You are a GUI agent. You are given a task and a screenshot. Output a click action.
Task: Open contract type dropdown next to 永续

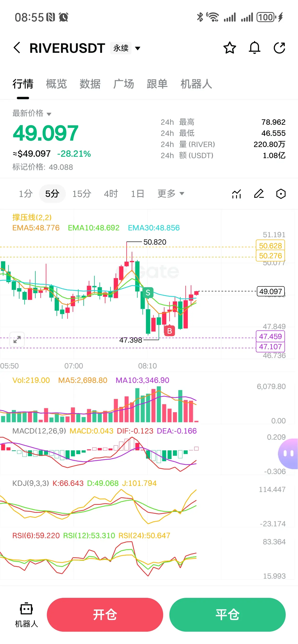point(137,48)
